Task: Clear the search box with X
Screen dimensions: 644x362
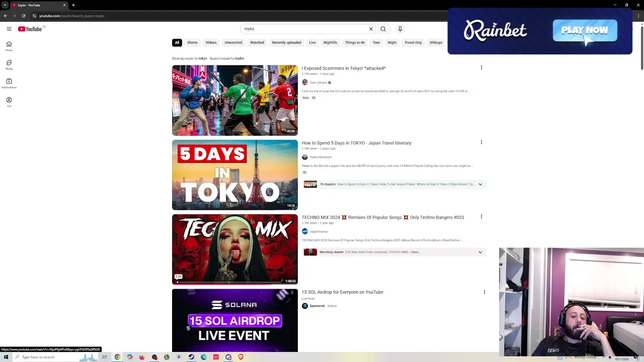Action: (x=371, y=29)
